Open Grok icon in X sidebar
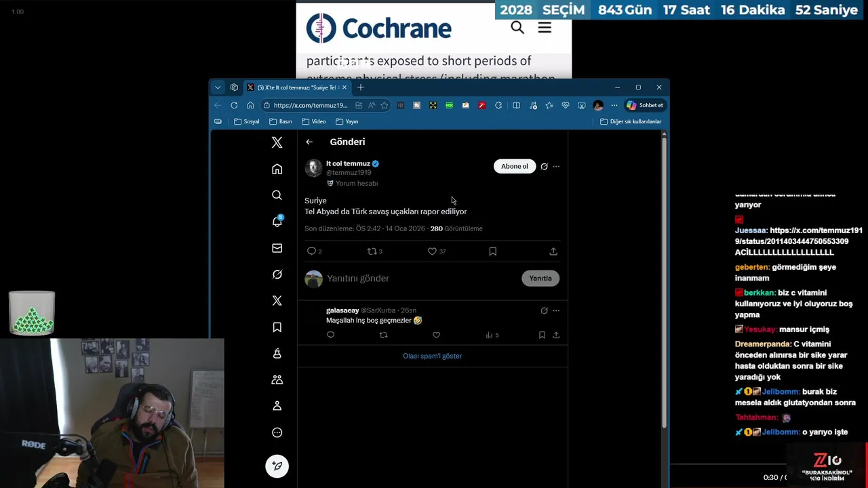 point(277,274)
